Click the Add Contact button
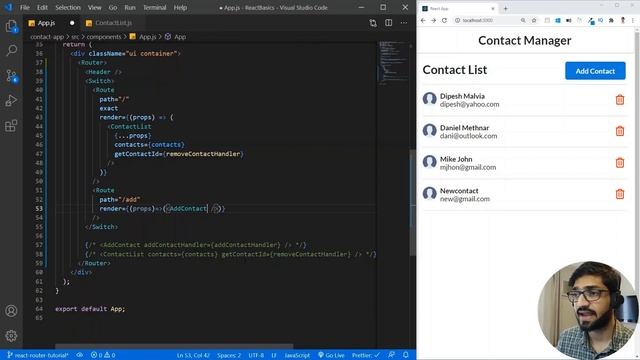Screen dimensions: 640x360 click(595, 71)
